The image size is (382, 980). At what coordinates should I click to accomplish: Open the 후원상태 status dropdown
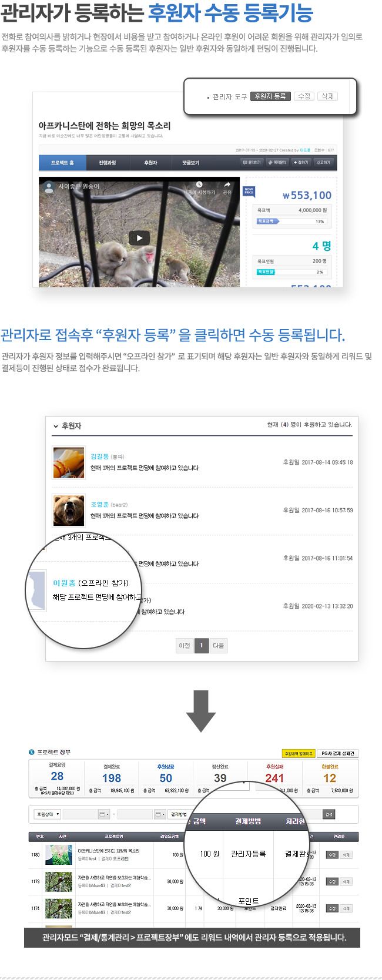click(x=47, y=814)
